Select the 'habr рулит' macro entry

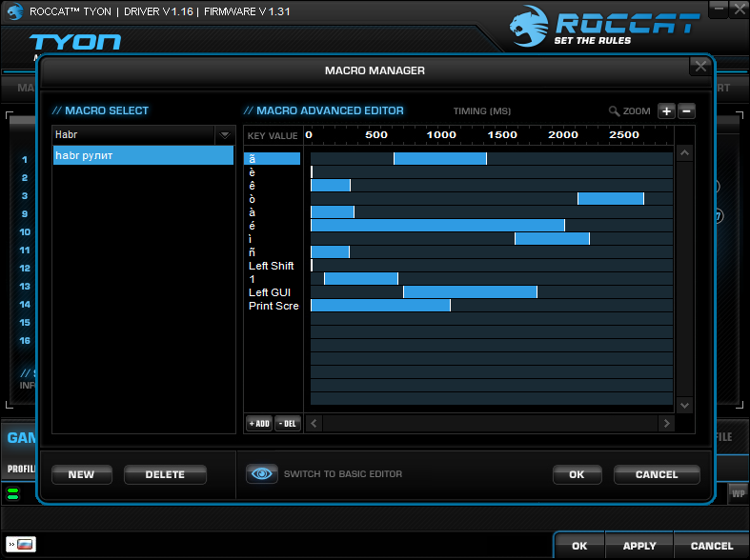click(x=143, y=155)
